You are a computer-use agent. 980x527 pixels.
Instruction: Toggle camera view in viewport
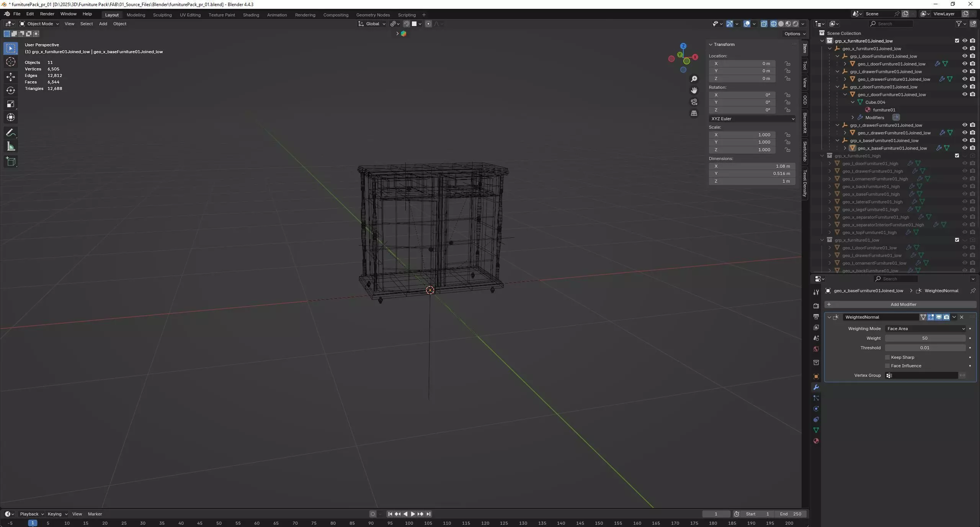[x=694, y=102]
